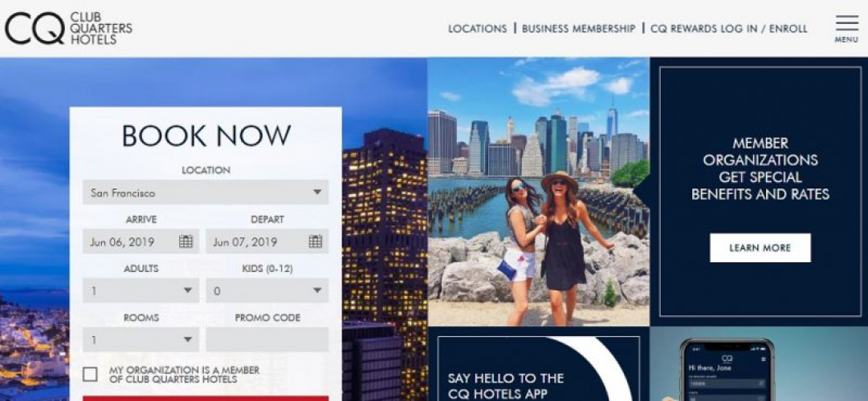Image resolution: width=868 pixels, height=401 pixels.
Task: Open the Kids (0-12) dropdown
Action: tap(267, 290)
